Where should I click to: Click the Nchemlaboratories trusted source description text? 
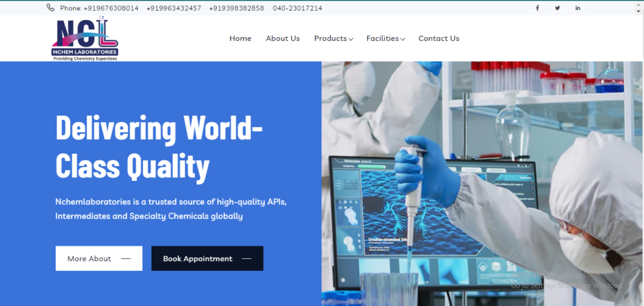(171, 209)
